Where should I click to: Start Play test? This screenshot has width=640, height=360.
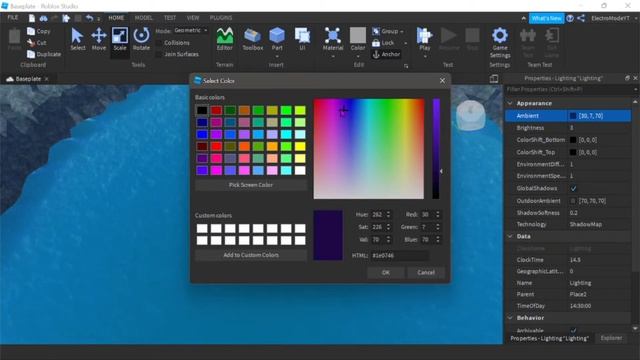tap(424, 36)
